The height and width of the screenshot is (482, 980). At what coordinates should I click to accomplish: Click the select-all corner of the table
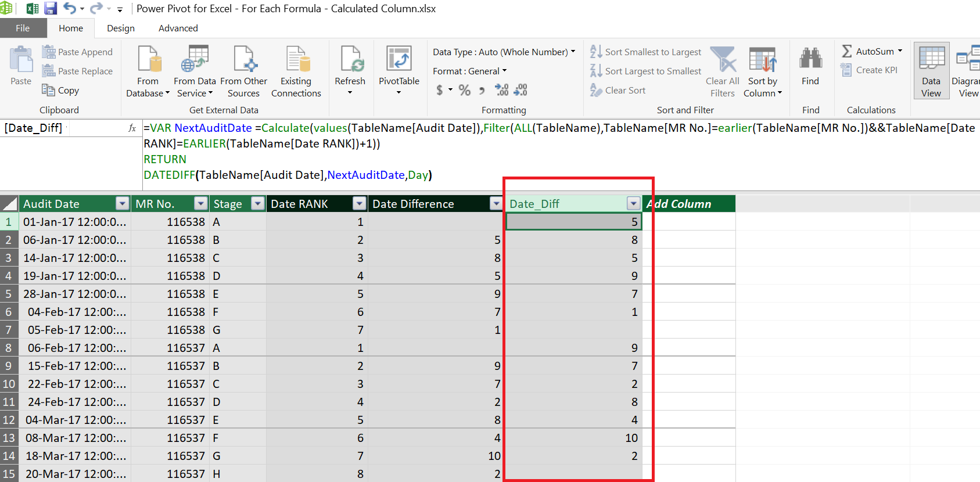click(9, 204)
